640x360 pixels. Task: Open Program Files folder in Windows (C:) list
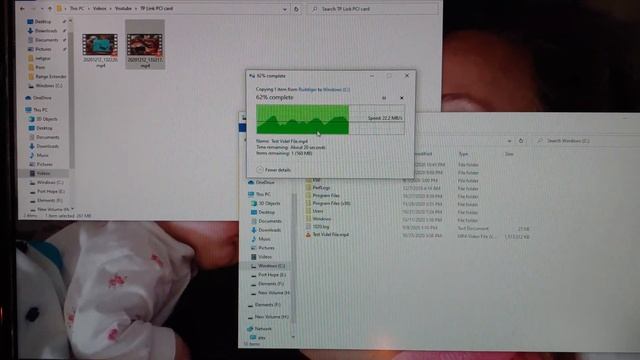pyautogui.click(x=326, y=196)
